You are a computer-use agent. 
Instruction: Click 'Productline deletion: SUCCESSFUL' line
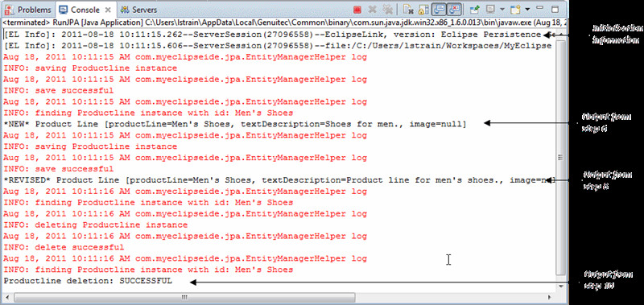pos(88,281)
